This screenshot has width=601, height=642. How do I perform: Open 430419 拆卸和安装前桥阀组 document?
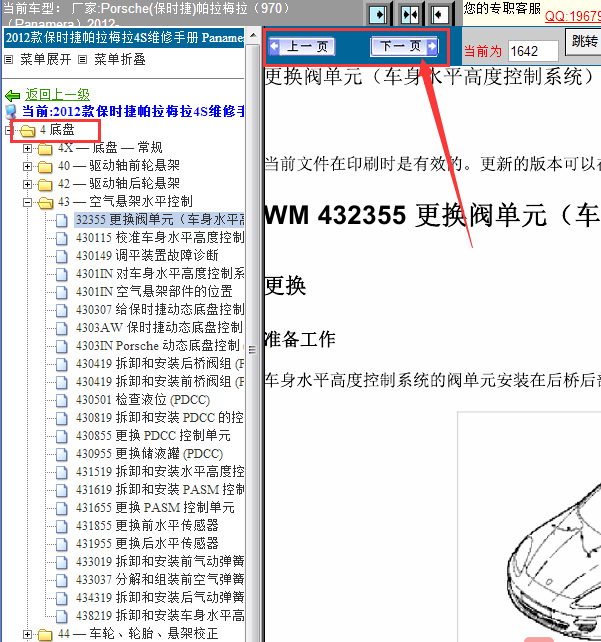click(160, 382)
